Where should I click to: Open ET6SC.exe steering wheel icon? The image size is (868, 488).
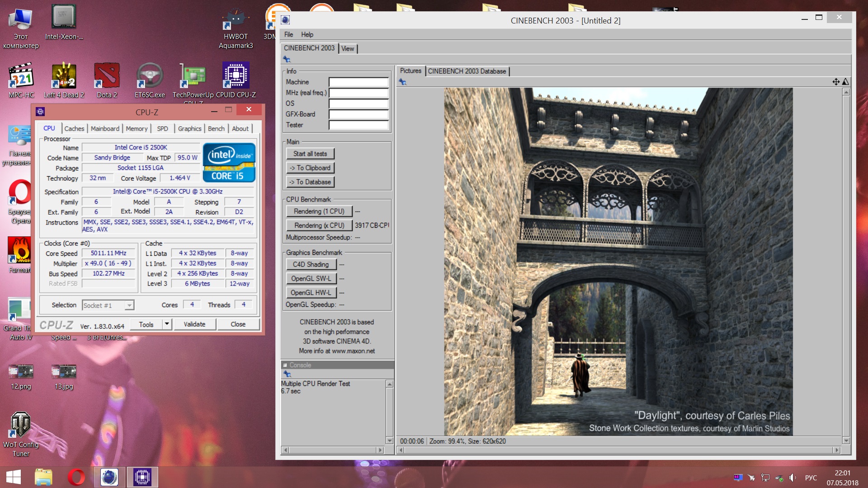tap(150, 80)
